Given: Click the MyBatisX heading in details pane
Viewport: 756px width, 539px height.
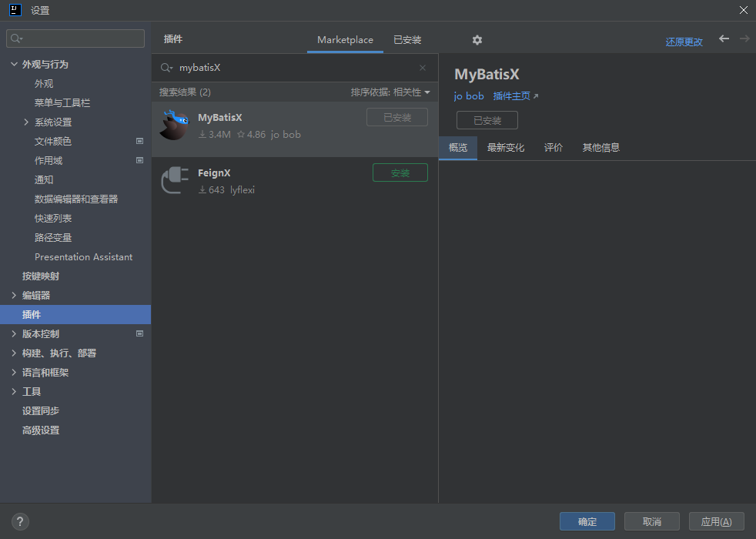Looking at the screenshot, I should click(487, 74).
